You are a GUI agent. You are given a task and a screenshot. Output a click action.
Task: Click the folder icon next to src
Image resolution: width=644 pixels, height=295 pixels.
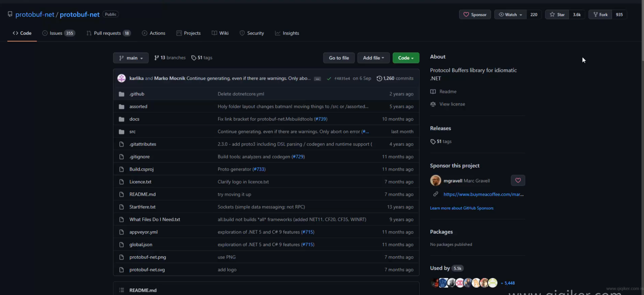pyautogui.click(x=121, y=132)
